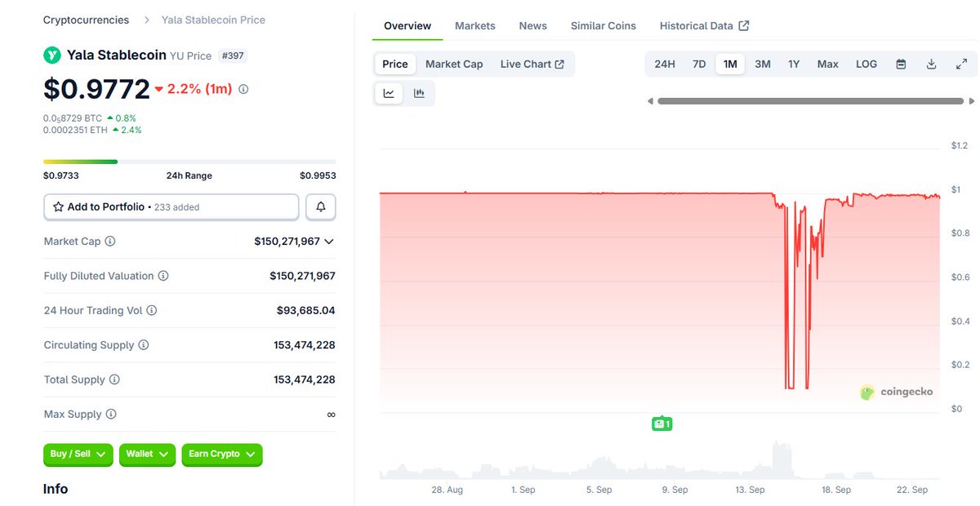The width and height of the screenshot is (980, 506).
Task: Click the chart horizontal range scrollbar
Action: (x=810, y=101)
